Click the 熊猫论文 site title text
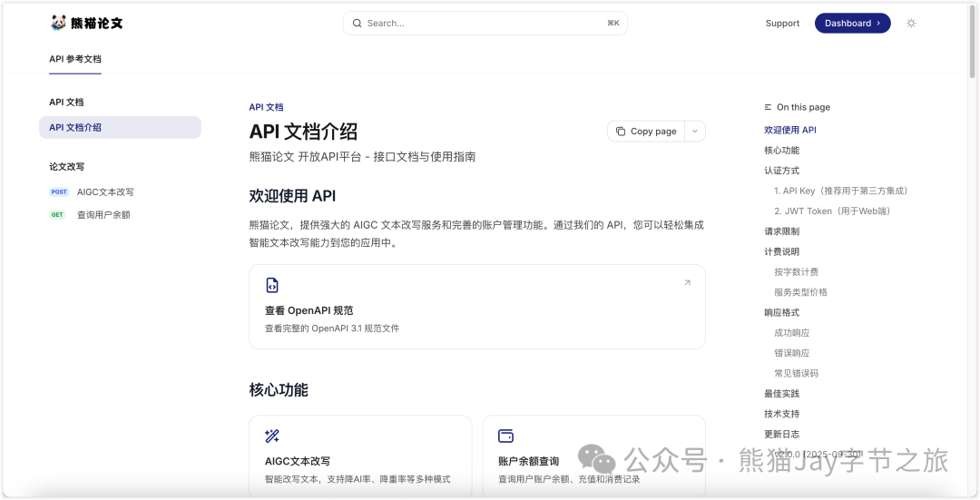 tap(96, 23)
